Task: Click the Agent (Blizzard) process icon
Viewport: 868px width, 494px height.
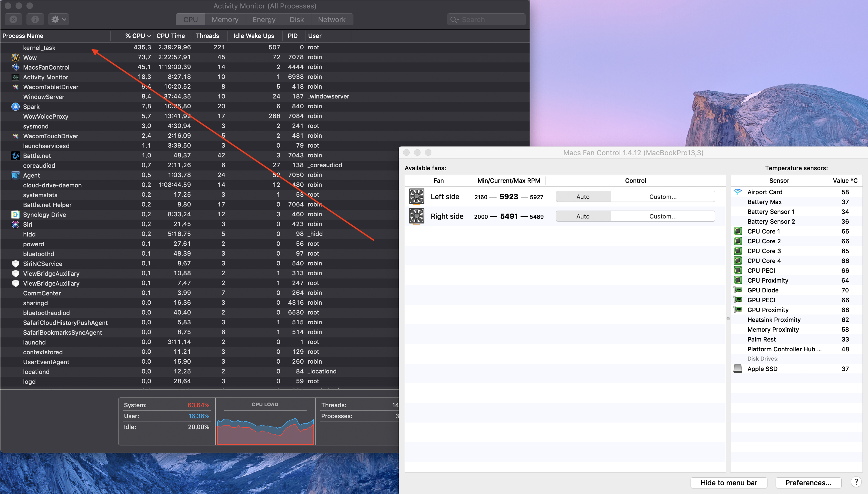Action: coord(16,175)
